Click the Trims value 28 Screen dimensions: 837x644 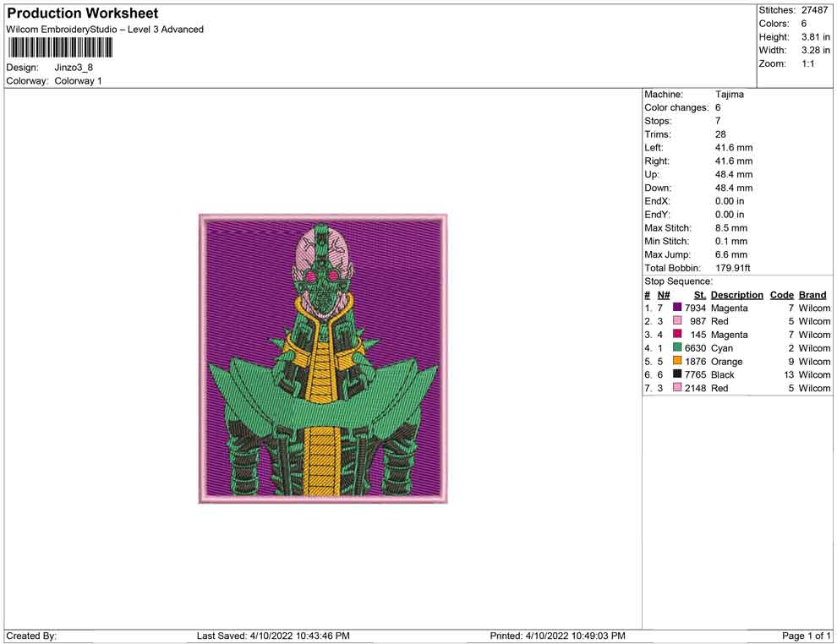[x=720, y=134]
